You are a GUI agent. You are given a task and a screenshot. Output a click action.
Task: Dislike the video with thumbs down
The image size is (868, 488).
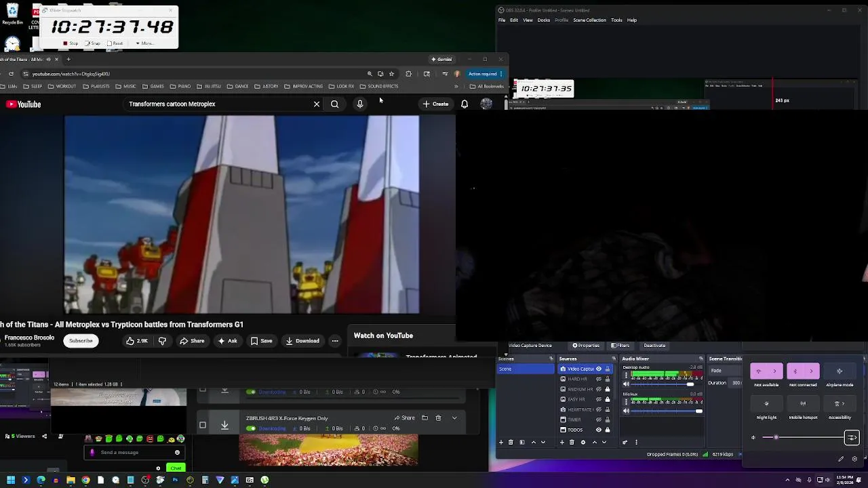162,341
